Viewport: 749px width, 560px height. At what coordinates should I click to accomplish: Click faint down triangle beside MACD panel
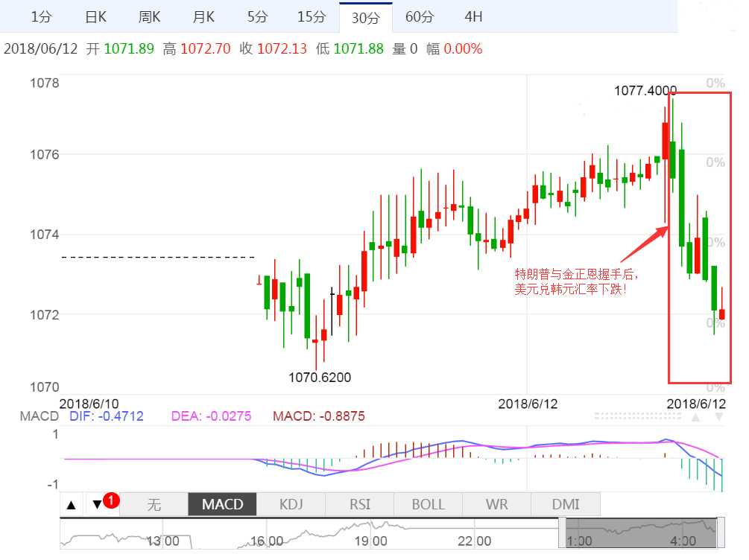click(719, 417)
